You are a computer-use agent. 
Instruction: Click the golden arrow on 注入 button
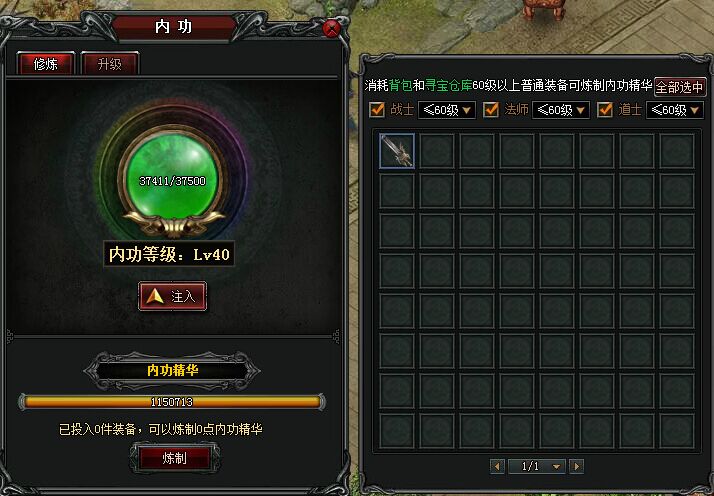[155, 297]
